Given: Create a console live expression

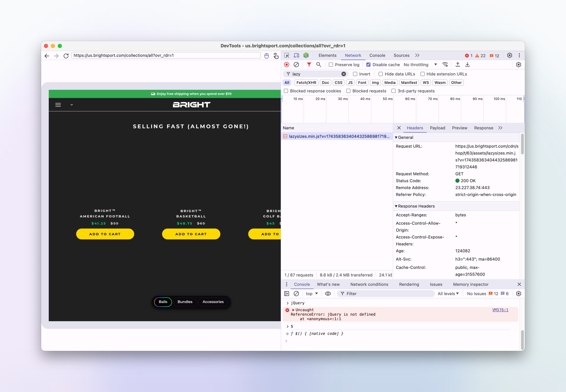Looking at the screenshot, I should point(328,294).
